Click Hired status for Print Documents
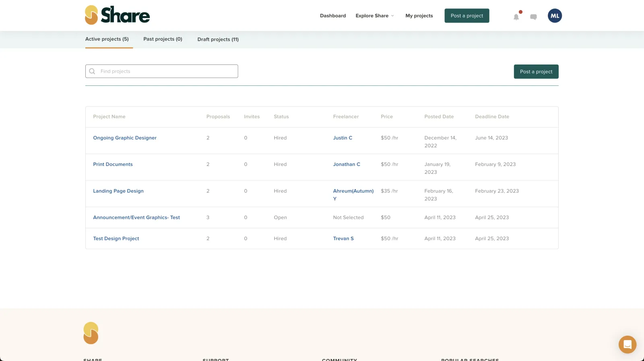The height and width of the screenshot is (361, 644). [x=280, y=164]
